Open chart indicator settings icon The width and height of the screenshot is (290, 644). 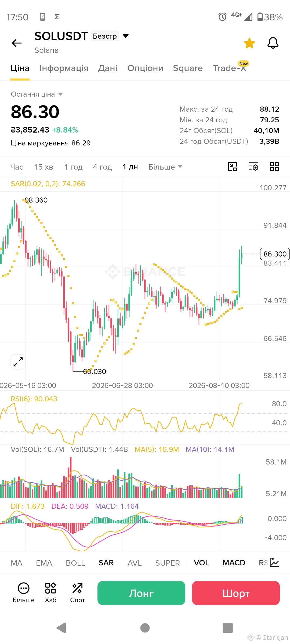[x=253, y=167]
